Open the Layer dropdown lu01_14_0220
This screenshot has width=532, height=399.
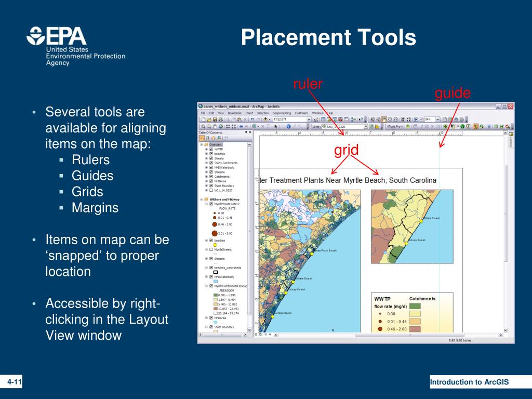[366, 127]
